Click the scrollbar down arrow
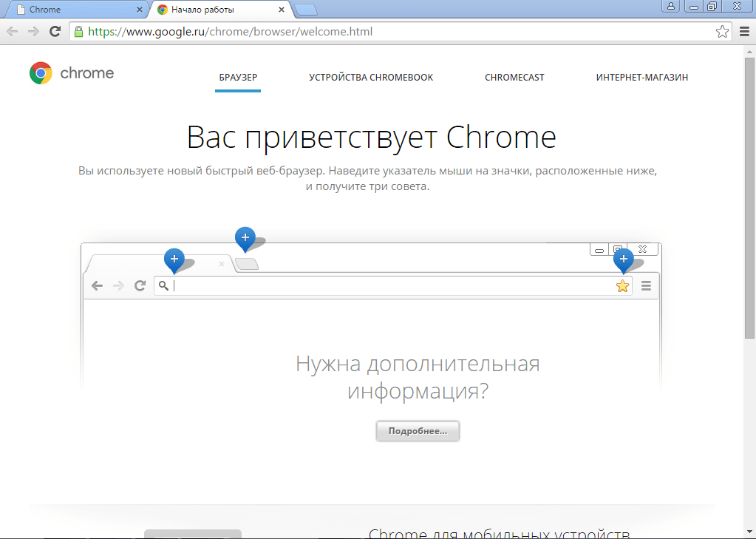 pyautogui.click(x=750, y=532)
